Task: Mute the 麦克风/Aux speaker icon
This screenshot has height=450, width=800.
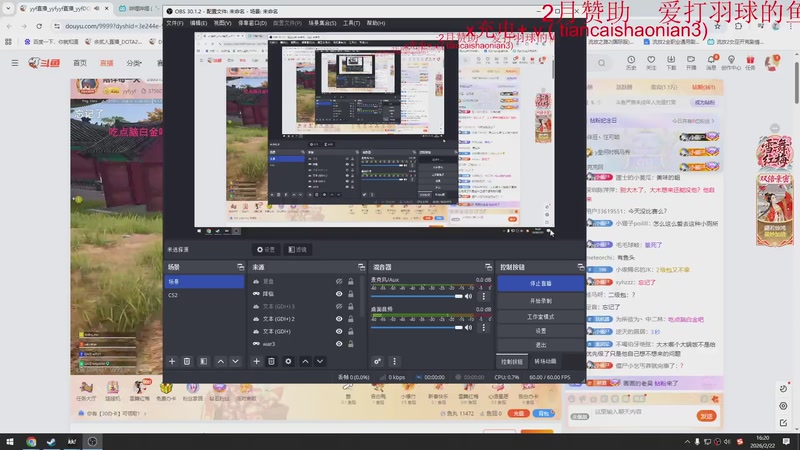Action: pos(468,296)
